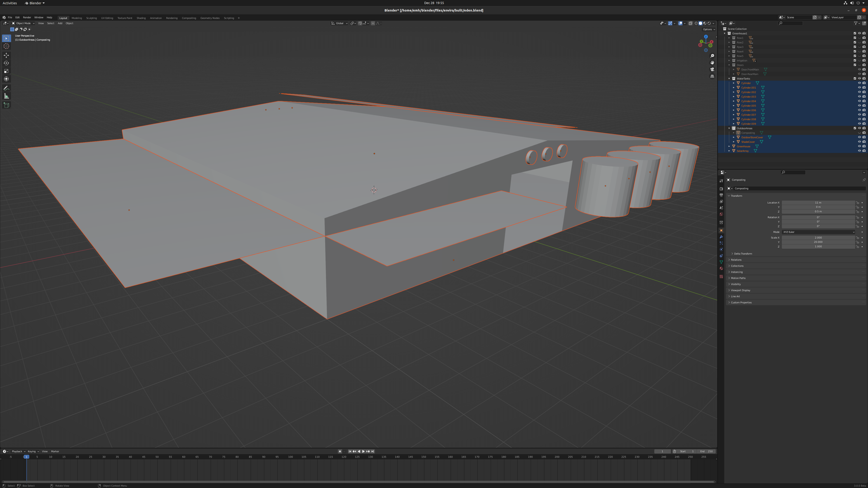Activate the Scale tool
Viewport: 868px width, 488px height.
[6, 71]
